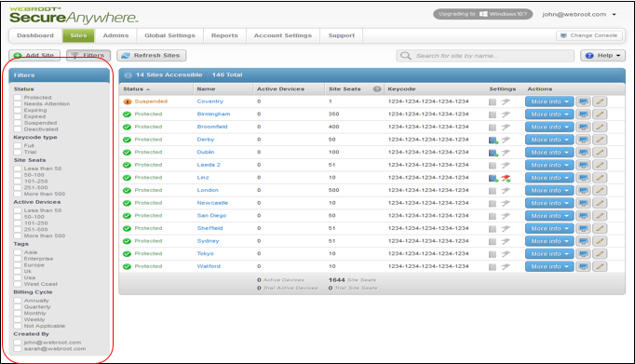Image resolution: width=635 pixels, height=364 pixels.
Task: Click the policy settings icon for Dublin
Action: pos(493,153)
